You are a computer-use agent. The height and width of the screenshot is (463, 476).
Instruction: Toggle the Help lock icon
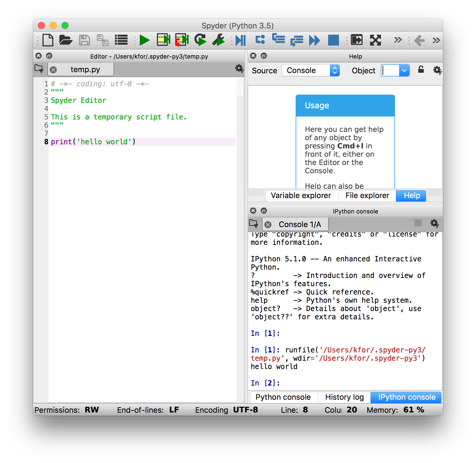(421, 69)
